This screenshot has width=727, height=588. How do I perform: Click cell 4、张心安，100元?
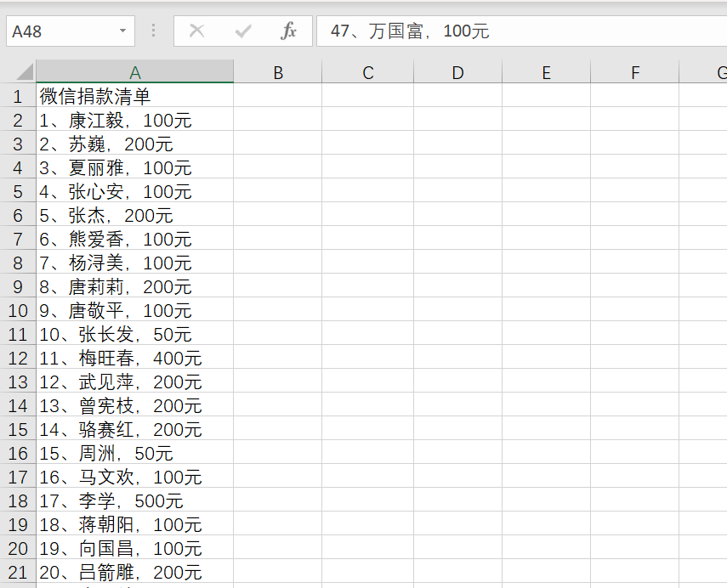(134, 192)
